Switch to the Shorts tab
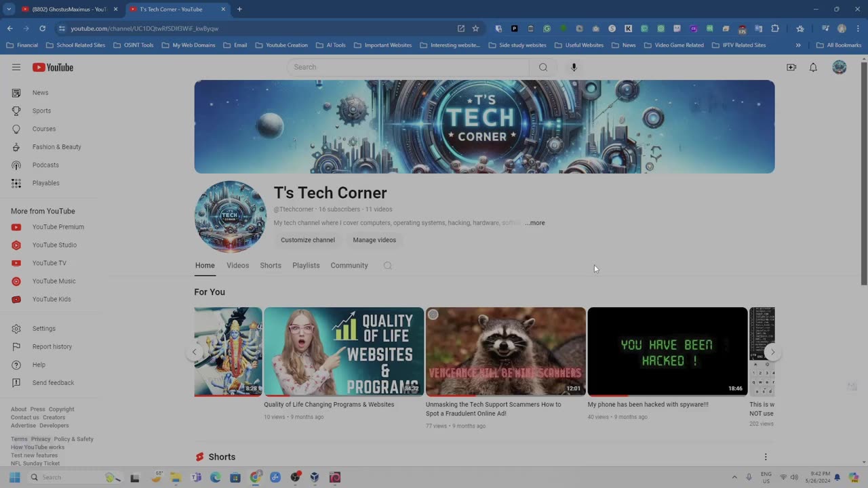 tap(271, 266)
